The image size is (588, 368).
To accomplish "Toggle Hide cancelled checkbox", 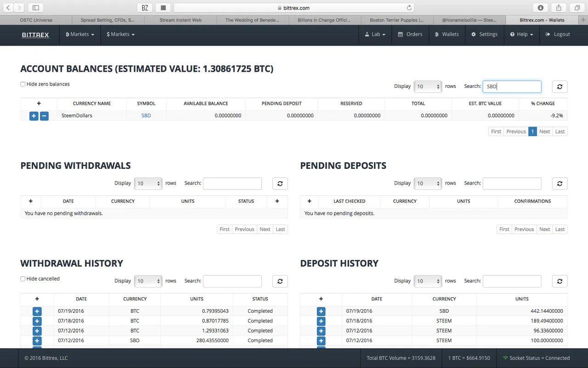I will coord(23,279).
